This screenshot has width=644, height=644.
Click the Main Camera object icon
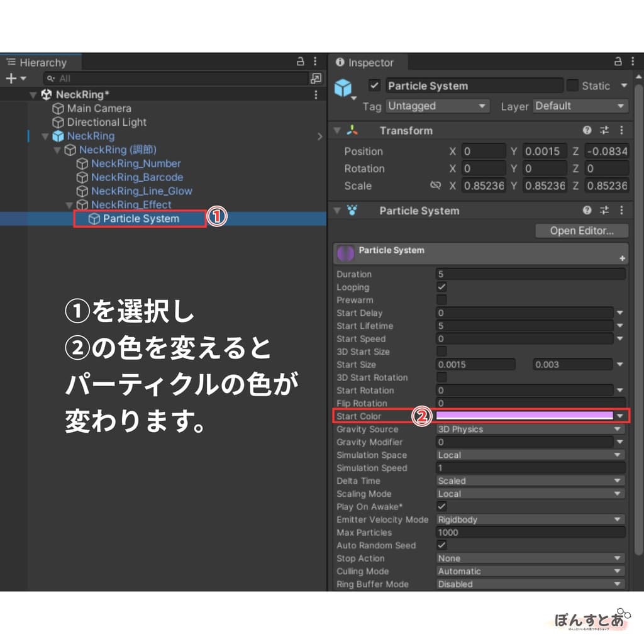(58, 108)
